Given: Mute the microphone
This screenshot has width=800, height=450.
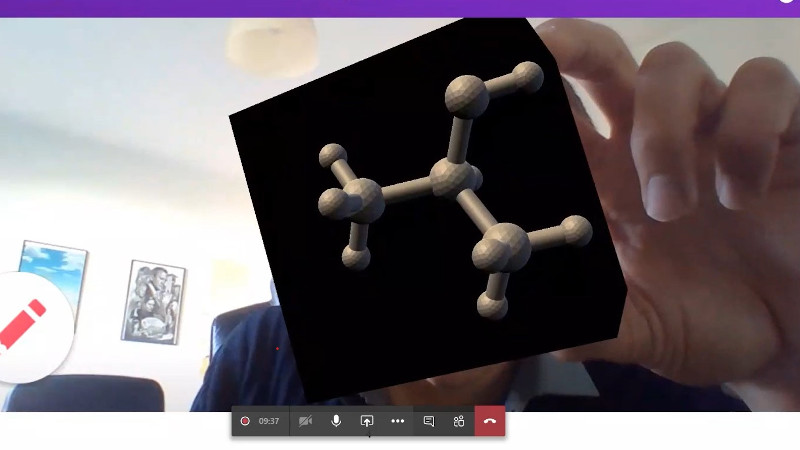Looking at the screenshot, I should 336,421.
